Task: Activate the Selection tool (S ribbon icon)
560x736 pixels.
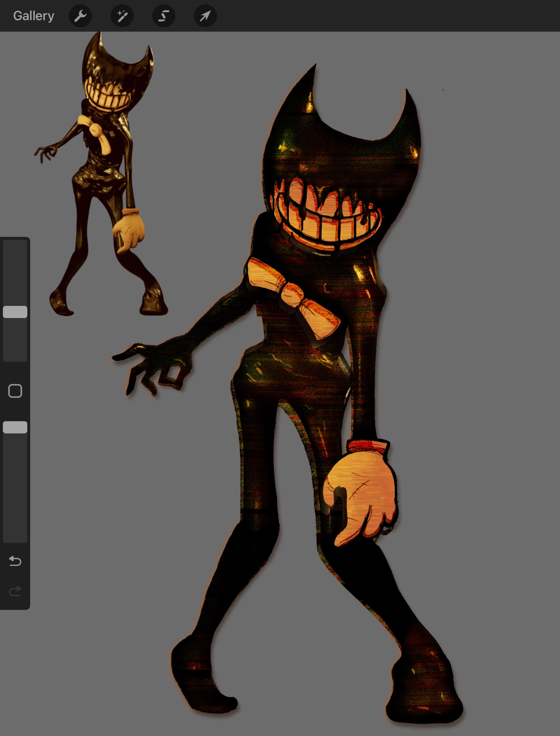Action: 164,16
